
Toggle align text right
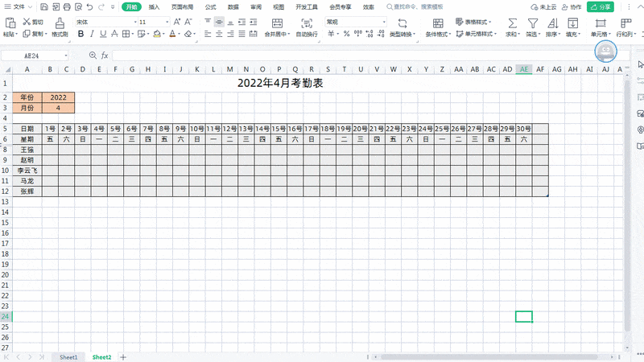(230, 34)
